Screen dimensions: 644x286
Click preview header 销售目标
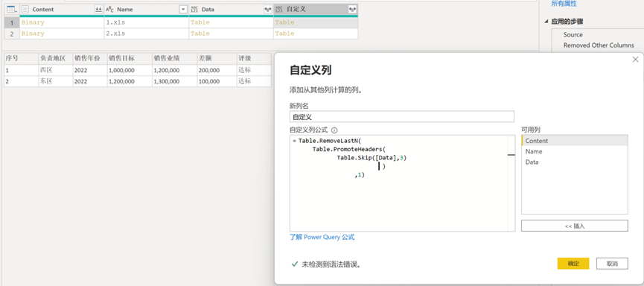pos(130,58)
